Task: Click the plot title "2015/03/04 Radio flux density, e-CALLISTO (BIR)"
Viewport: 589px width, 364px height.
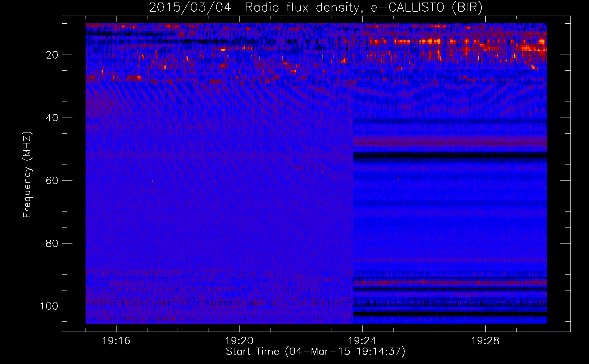Action: tap(316, 8)
